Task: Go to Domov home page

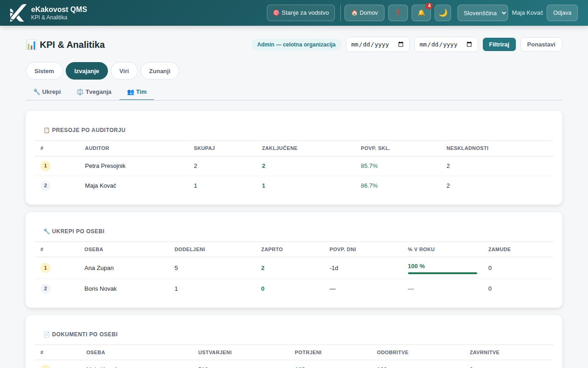Action: [x=364, y=13]
